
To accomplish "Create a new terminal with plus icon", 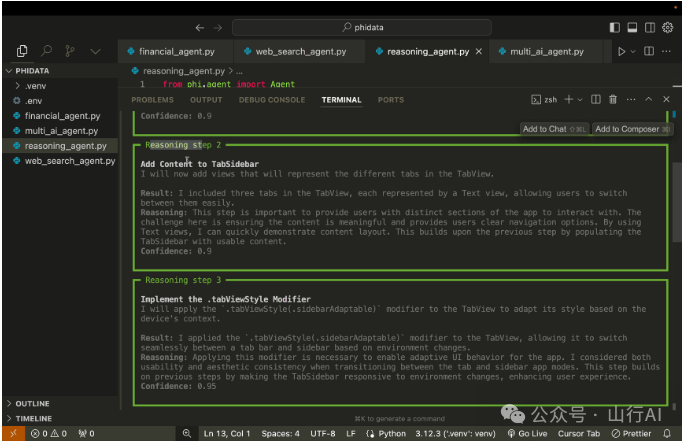I will [568, 100].
